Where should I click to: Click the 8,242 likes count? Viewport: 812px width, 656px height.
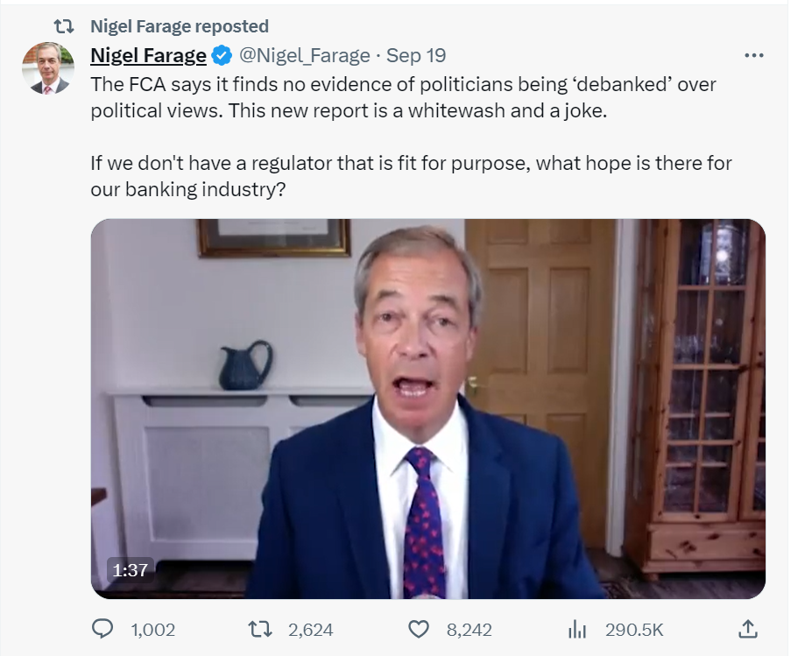(468, 629)
